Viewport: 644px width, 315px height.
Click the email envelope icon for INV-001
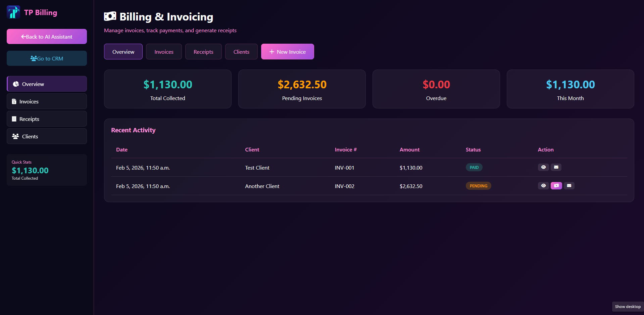(556, 167)
